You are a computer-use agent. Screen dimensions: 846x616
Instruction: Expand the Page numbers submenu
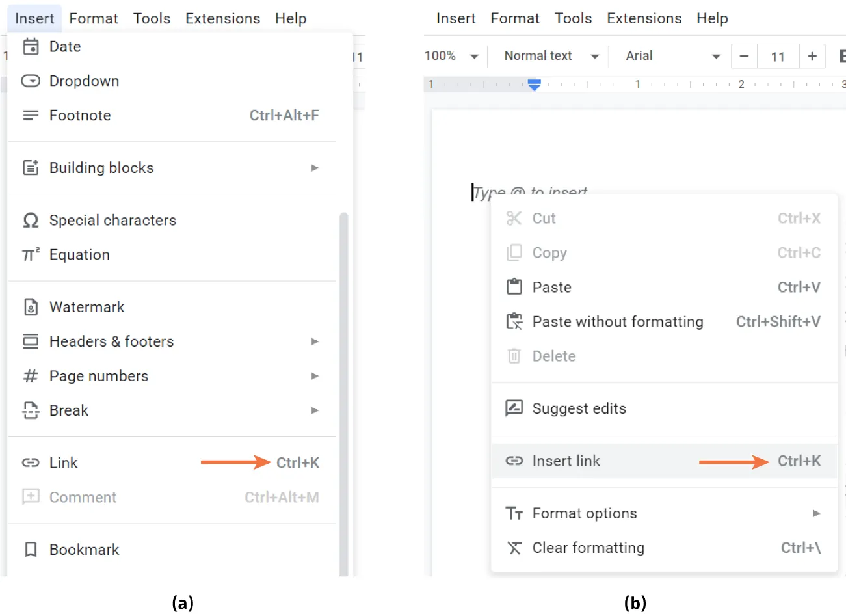(x=314, y=376)
